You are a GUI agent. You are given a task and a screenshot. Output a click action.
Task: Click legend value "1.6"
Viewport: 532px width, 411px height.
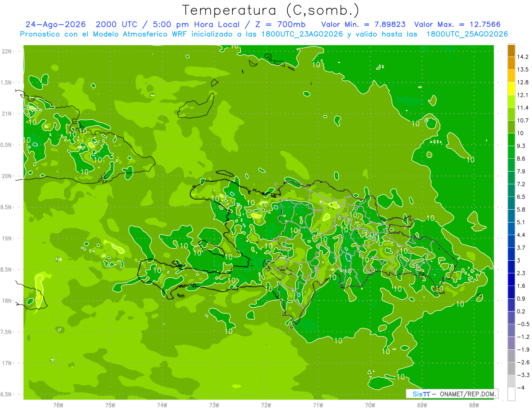(521, 286)
